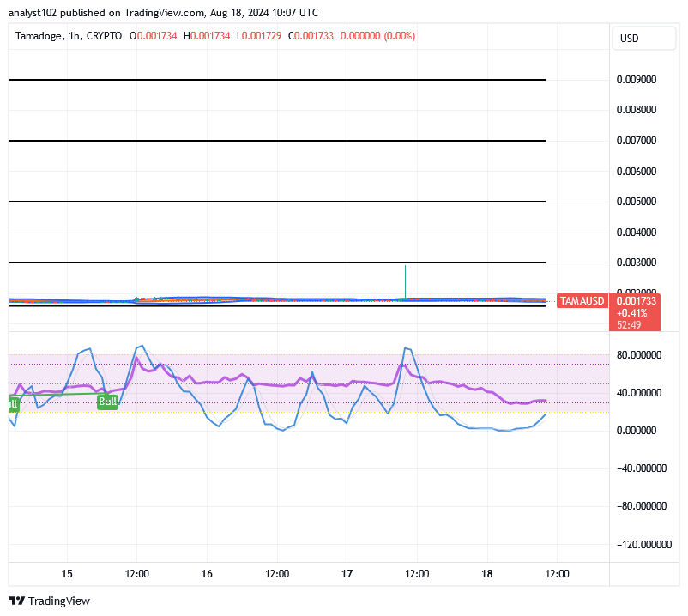Click the 52:49 countdown timer
This screenshot has height=616, width=688.
coord(629,324)
